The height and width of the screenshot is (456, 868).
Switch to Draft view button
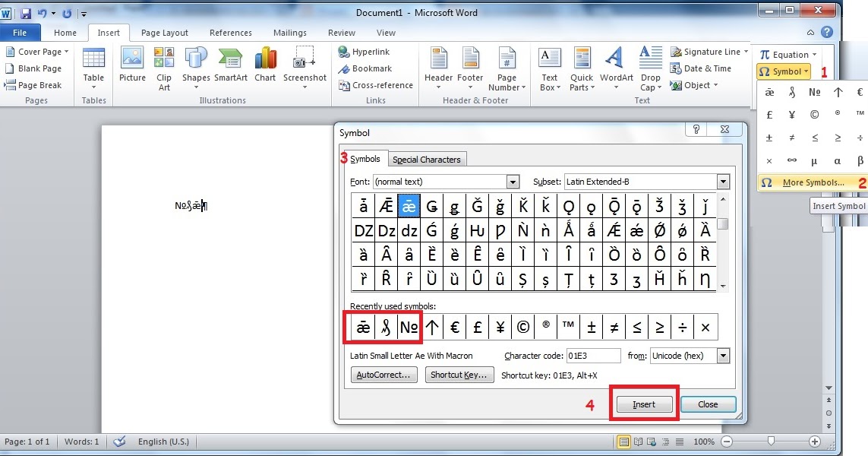(x=680, y=442)
